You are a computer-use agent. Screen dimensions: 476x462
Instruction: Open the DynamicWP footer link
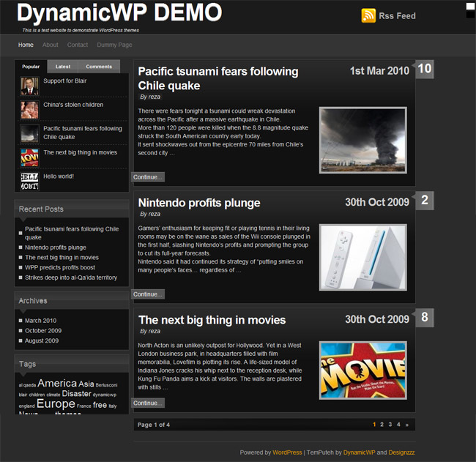[x=359, y=452]
